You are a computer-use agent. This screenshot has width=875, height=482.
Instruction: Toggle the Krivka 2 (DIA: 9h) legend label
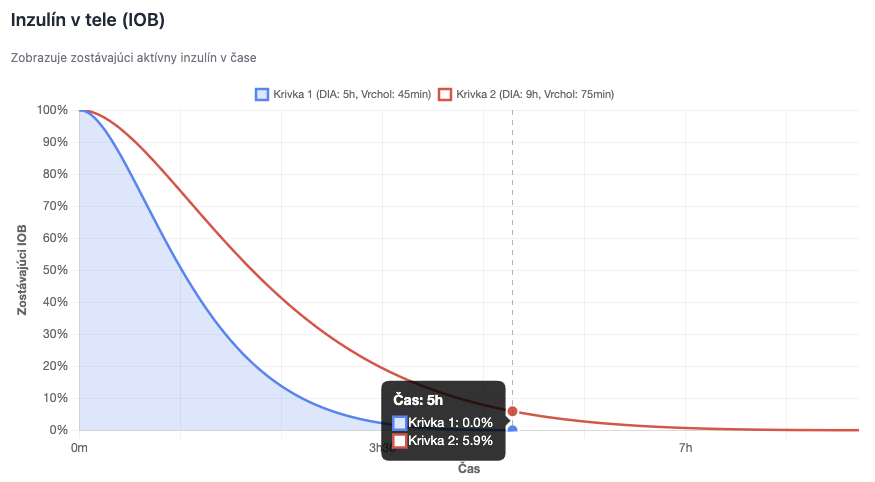(534, 94)
